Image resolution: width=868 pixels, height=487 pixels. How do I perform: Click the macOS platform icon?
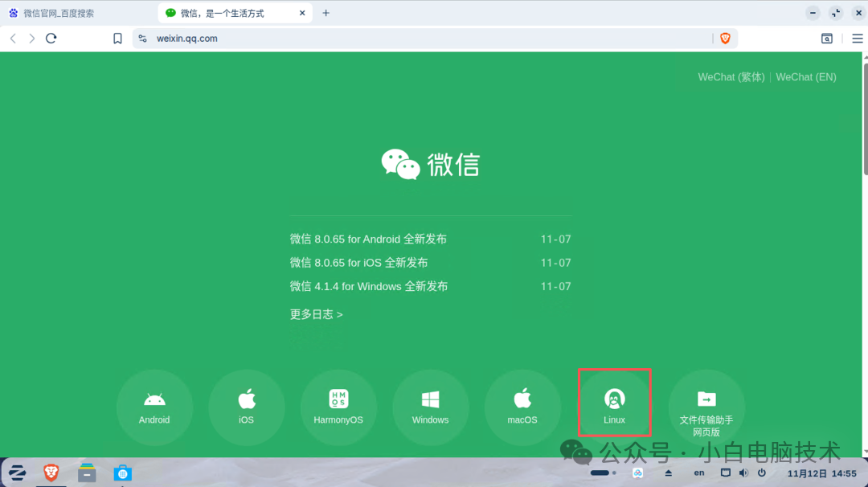click(522, 400)
